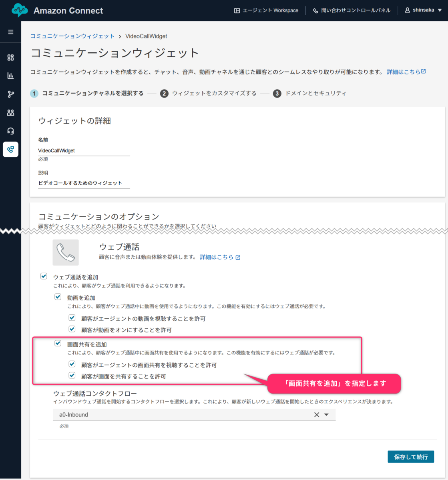Toggle the 動画を追加 checkbox
Screen dimensions: 448x480
58,297
